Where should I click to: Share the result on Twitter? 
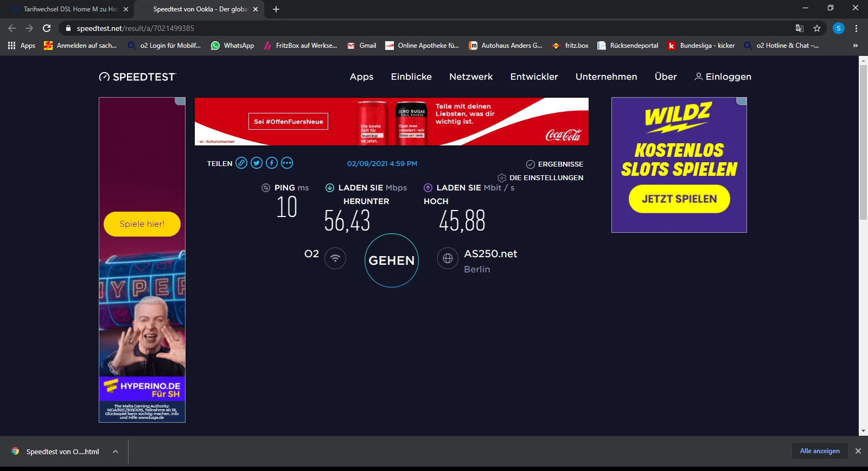(257, 163)
